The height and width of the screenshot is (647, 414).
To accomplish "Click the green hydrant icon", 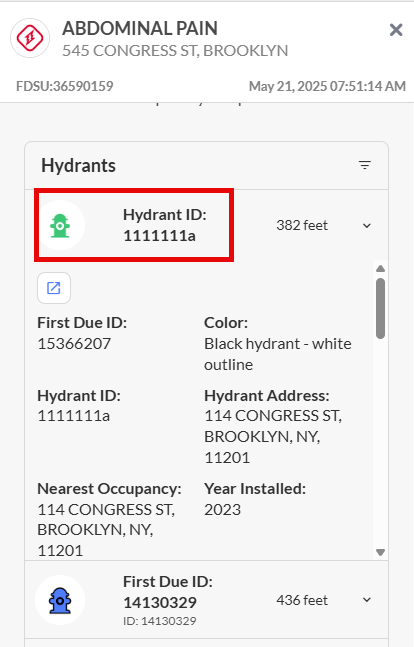I will [x=60, y=225].
